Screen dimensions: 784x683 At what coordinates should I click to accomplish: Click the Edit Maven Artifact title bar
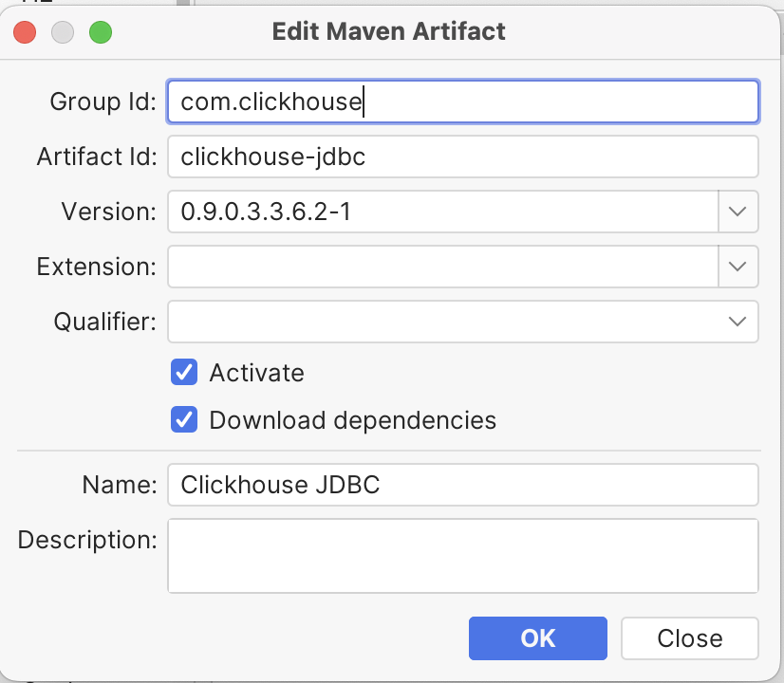tap(388, 31)
